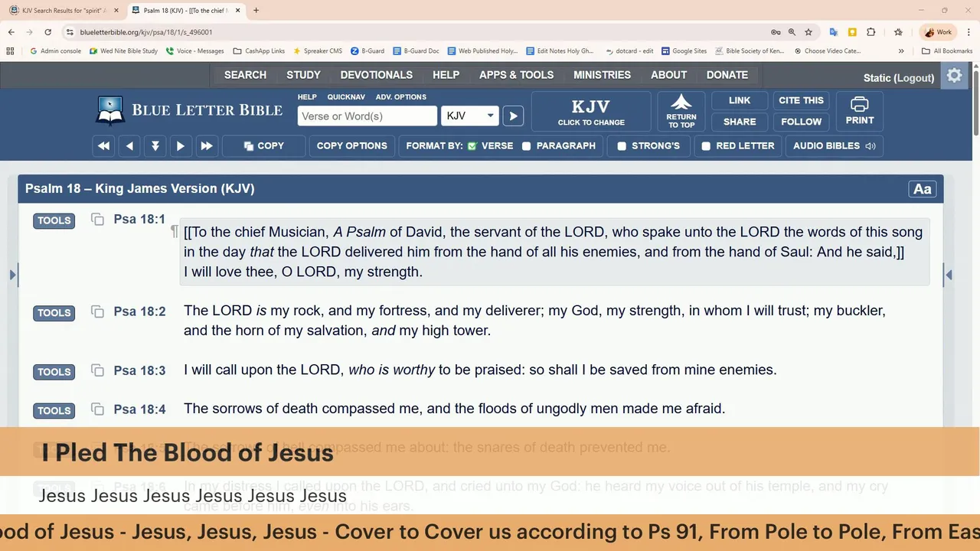
Task: Go to next book with double-right arrows
Action: pyautogui.click(x=206, y=146)
